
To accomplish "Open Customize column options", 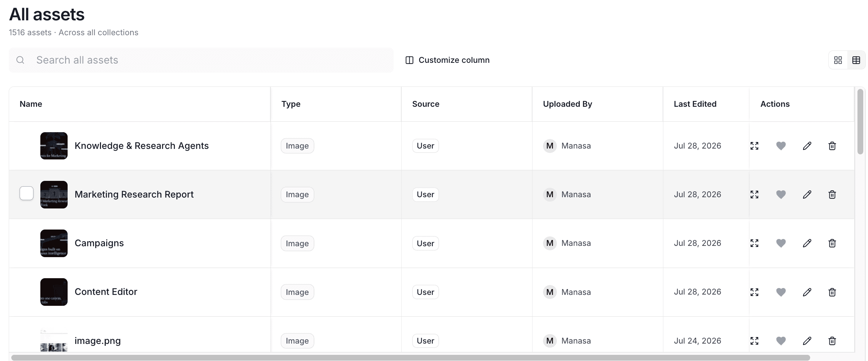I will [447, 60].
